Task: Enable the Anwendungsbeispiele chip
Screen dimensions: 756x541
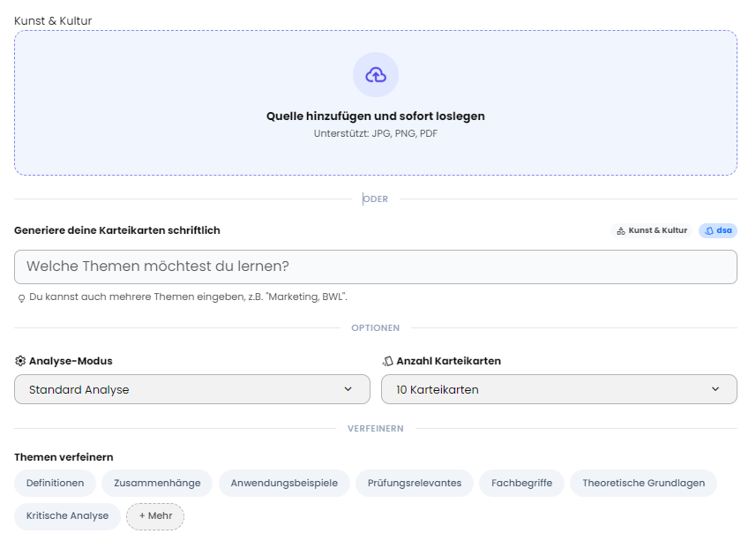Action: pos(284,484)
